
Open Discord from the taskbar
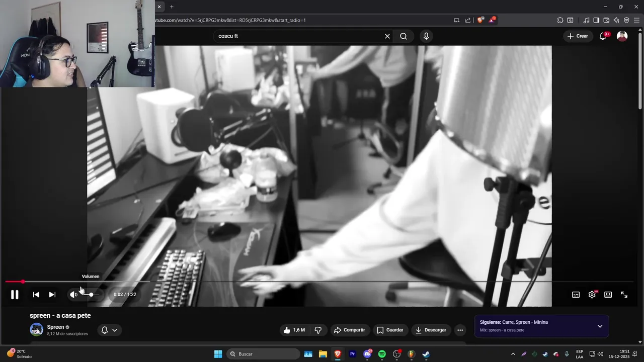click(x=367, y=354)
